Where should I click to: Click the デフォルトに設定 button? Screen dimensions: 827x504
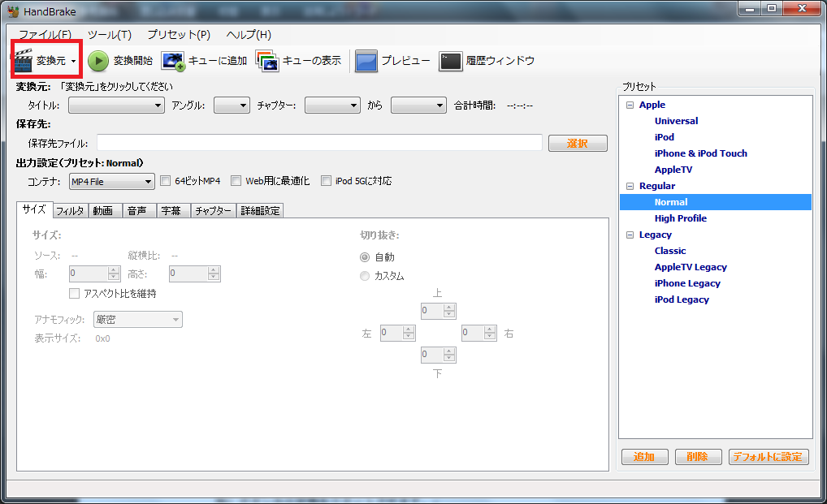tap(768, 457)
